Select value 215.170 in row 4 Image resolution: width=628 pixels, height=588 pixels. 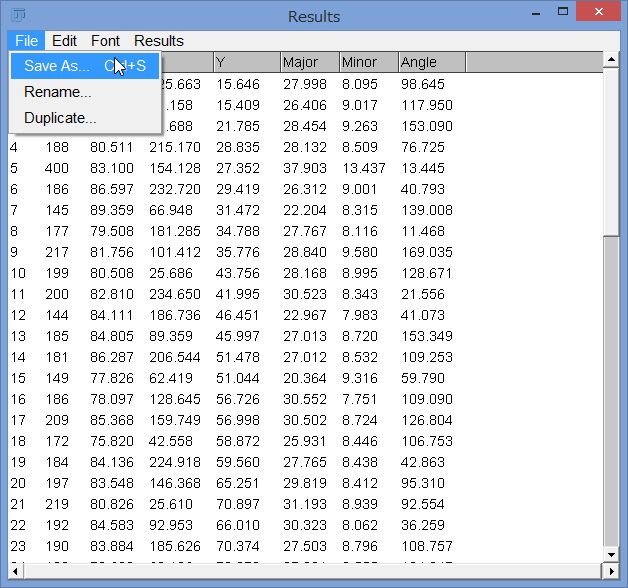click(175, 147)
